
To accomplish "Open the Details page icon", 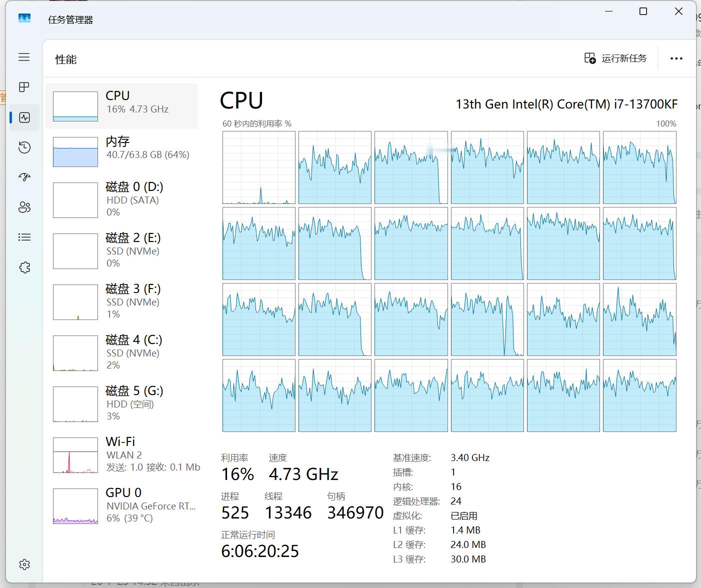I will coord(24,237).
